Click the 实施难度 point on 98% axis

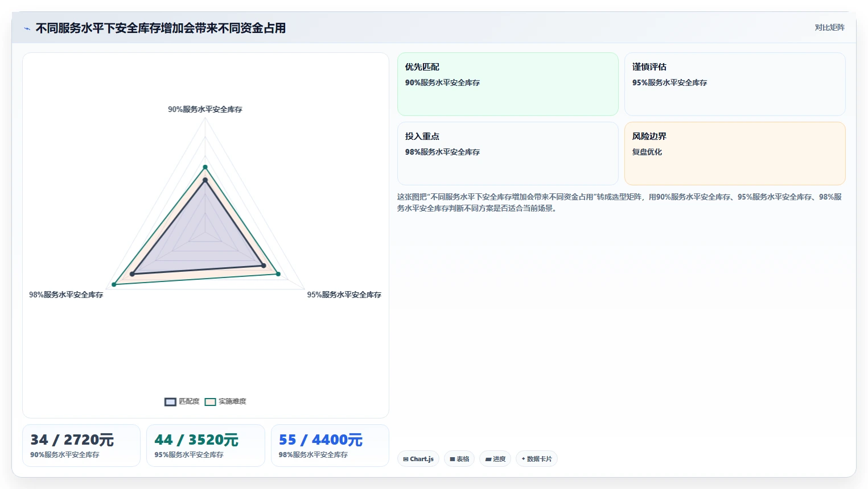coord(114,284)
